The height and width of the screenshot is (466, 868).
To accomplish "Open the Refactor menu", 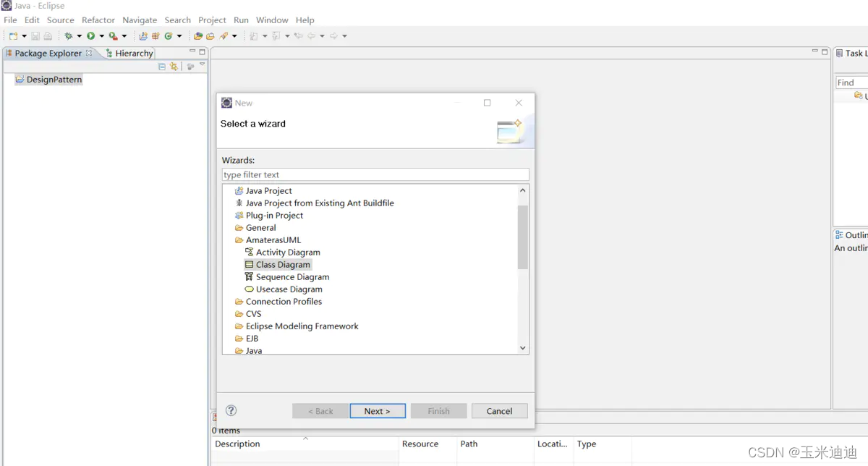I will click(x=98, y=20).
